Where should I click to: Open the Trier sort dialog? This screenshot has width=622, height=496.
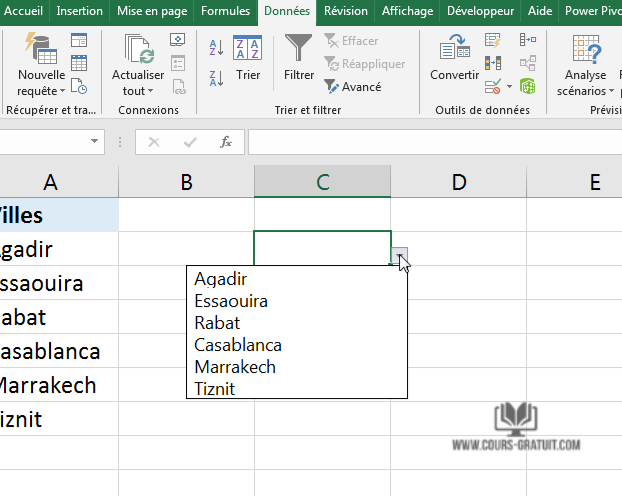[248, 56]
